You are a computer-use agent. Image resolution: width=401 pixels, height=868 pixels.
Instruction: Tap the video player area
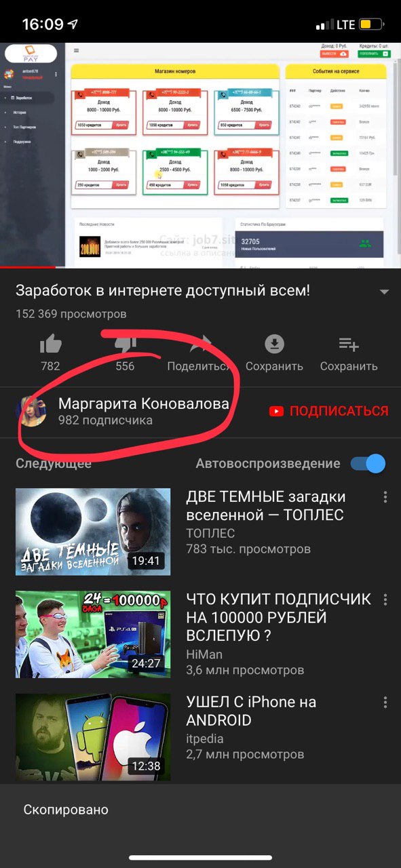(200, 155)
